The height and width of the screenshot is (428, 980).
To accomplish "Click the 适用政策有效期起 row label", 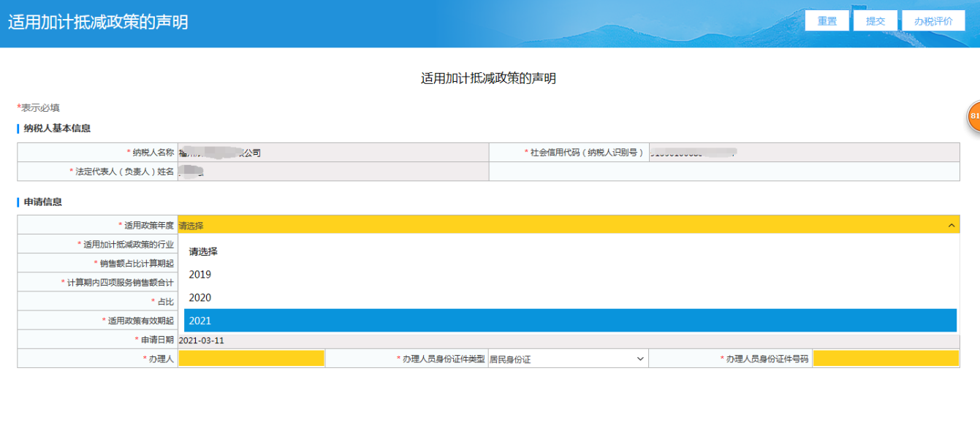I will [x=140, y=321].
